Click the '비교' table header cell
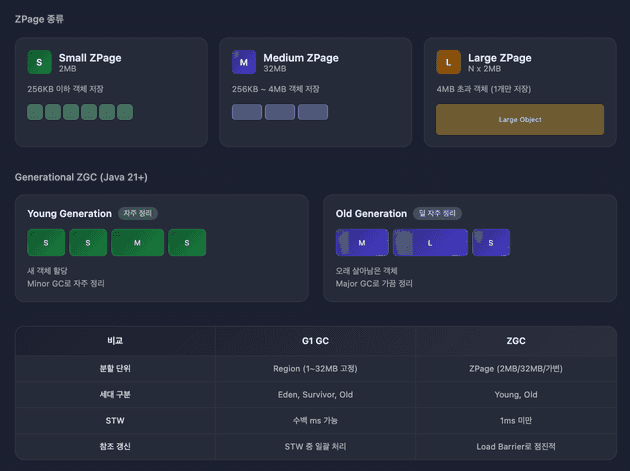The width and height of the screenshot is (630, 471). pos(115,341)
